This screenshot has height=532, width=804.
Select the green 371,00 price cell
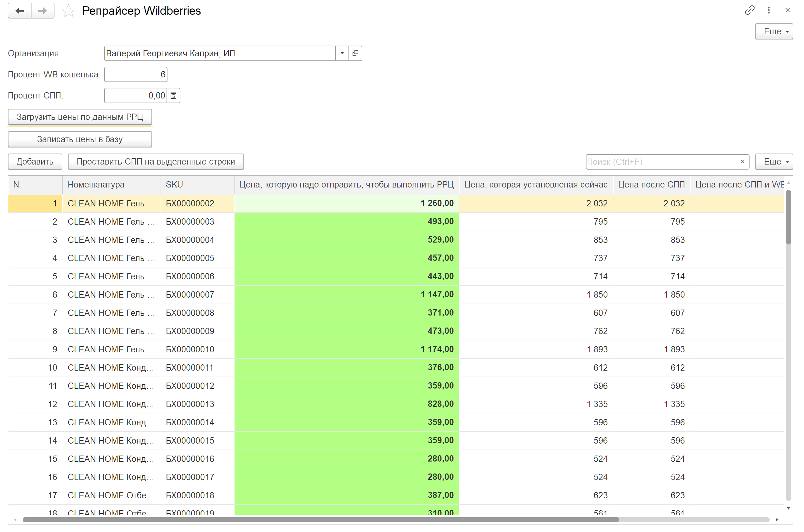point(347,313)
